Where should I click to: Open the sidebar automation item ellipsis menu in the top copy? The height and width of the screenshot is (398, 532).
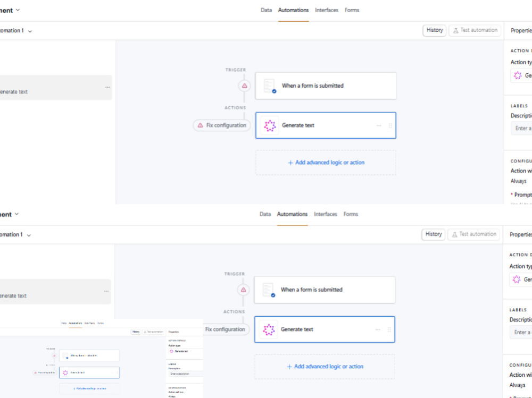[107, 88]
